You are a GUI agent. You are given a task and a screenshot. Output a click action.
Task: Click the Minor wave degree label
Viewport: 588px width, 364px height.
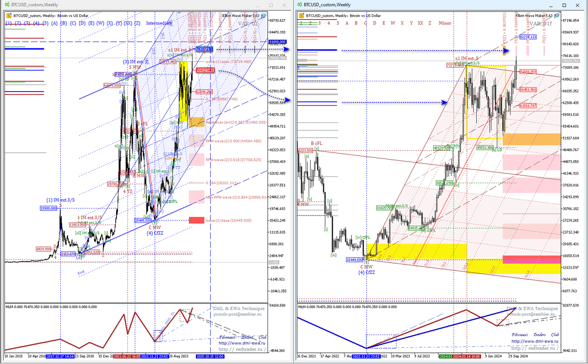(445, 23)
